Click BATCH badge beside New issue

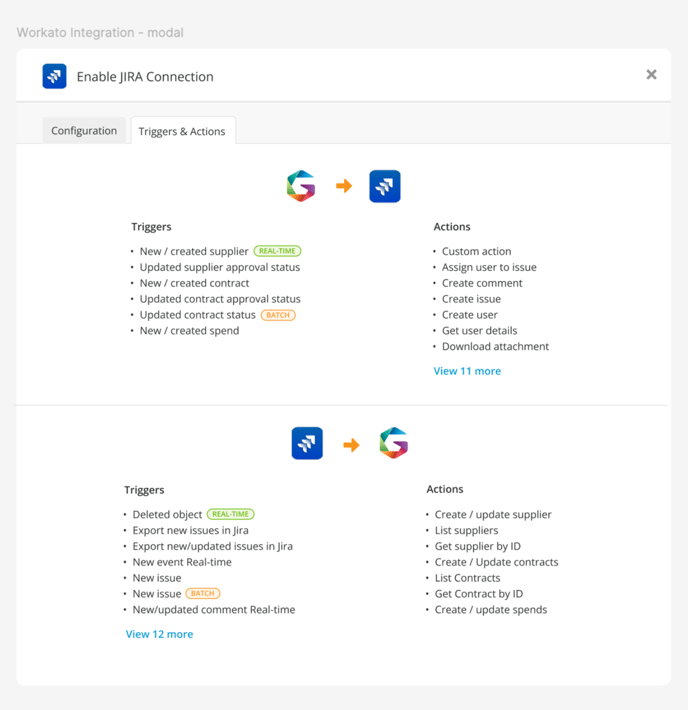coord(203,593)
